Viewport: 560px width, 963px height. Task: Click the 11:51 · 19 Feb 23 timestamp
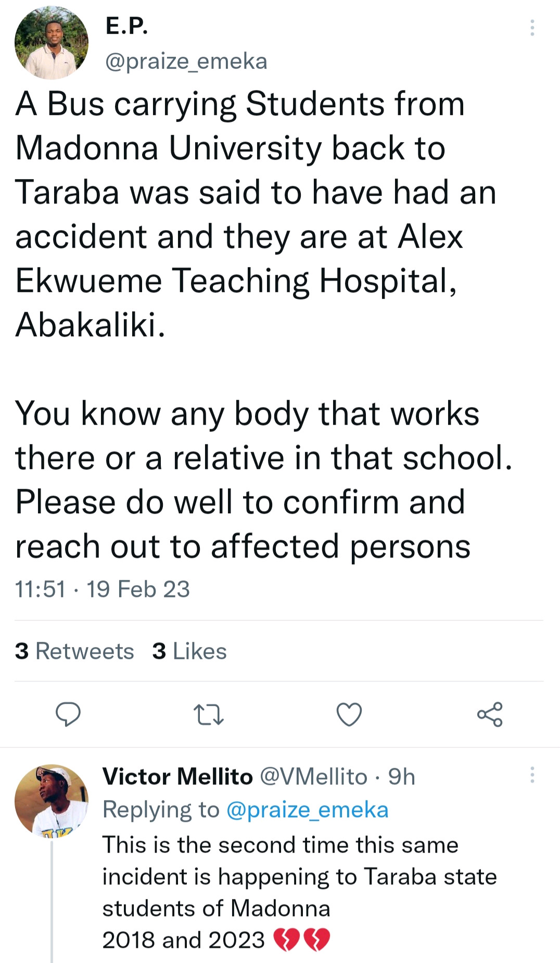[103, 589]
